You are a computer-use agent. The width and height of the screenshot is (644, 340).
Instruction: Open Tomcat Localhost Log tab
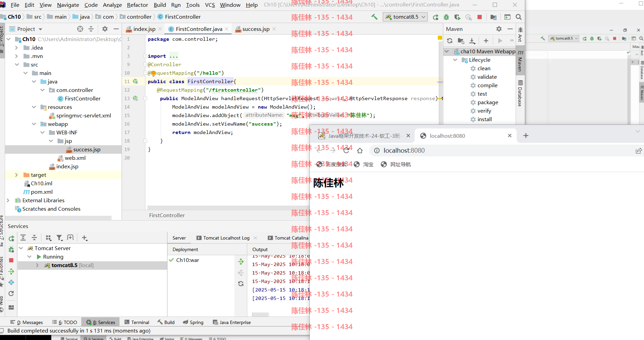226,238
